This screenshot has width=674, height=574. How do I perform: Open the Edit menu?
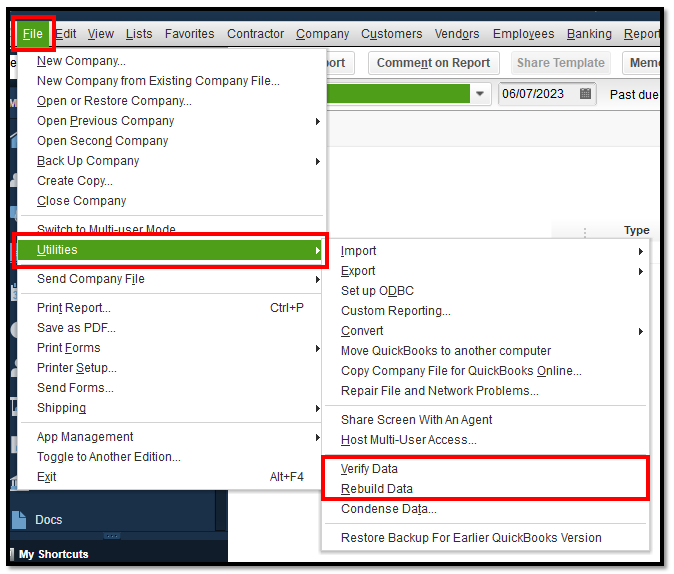click(x=66, y=34)
